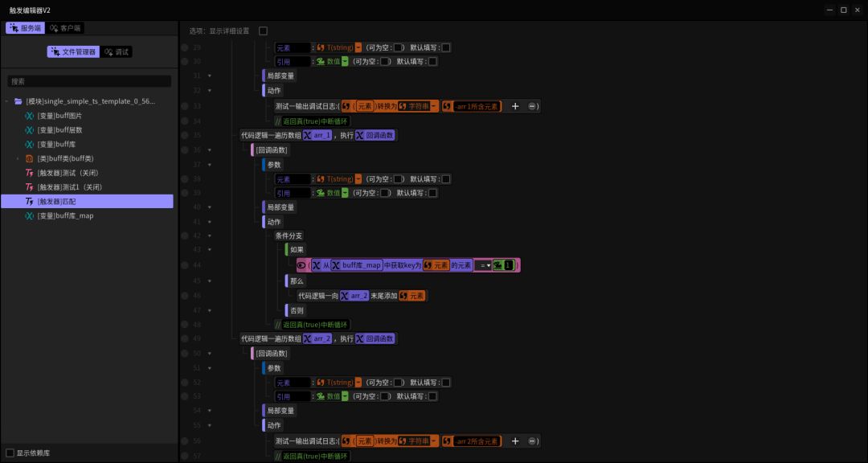
Task: Click the trigger icon beside 测试1(关闭)
Action: (x=30, y=187)
